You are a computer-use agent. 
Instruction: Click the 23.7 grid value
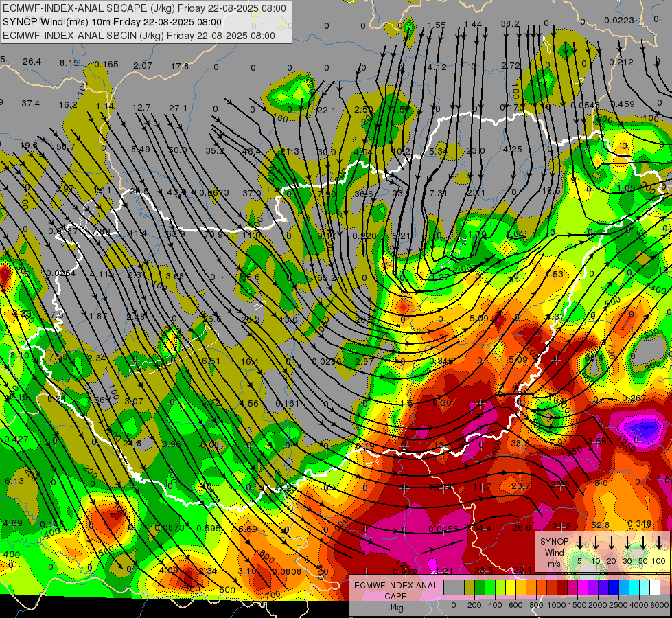[x=521, y=485]
